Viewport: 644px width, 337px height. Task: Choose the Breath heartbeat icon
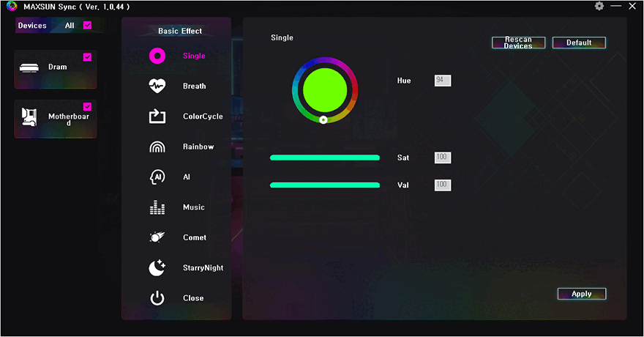click(x=157, y=86)
